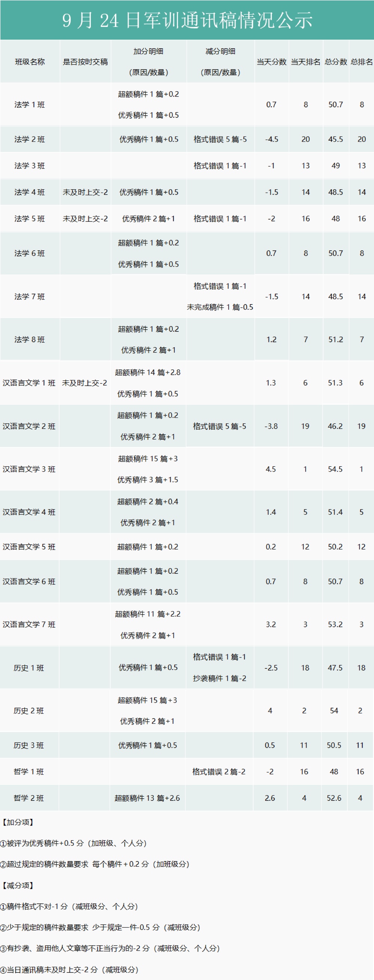Click the total score 54.5 cell
The width and height of the screenshot is (374, 980).
(335, 469)
